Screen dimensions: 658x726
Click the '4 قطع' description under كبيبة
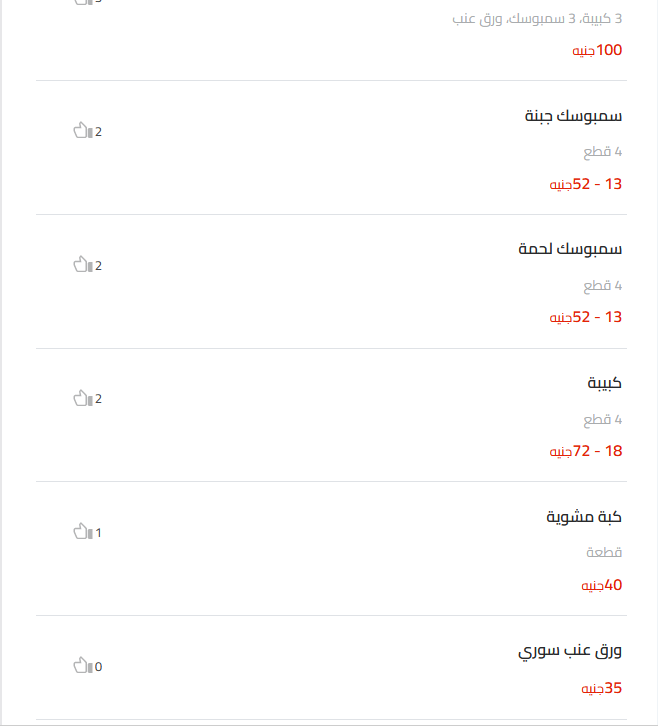coord(603,419)
